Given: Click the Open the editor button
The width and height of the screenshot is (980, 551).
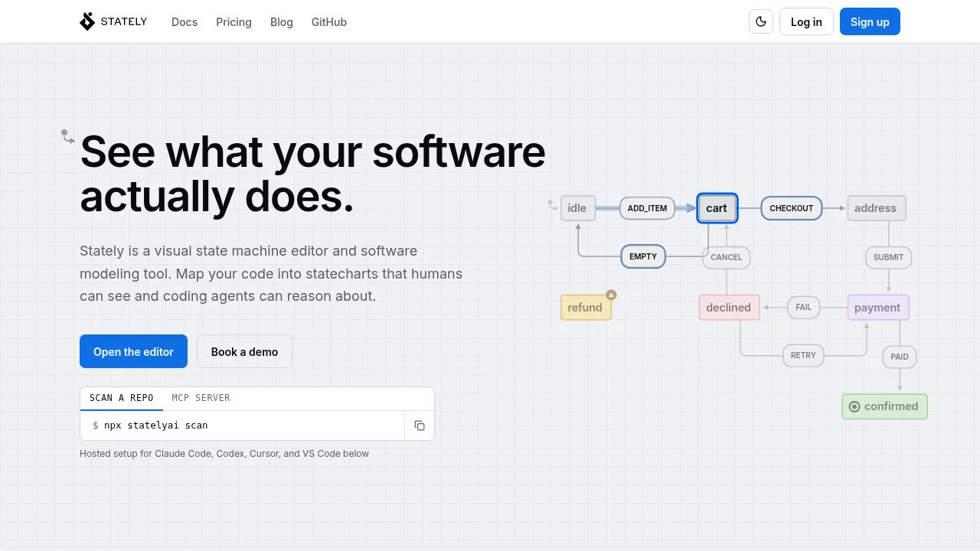Looking at the screenshot, I should pyautogui.click(x=133, y=351).
